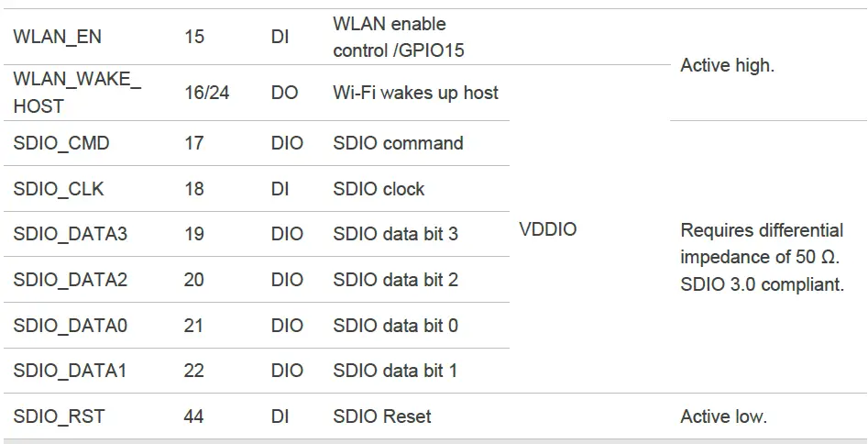
Task: Click pin number 16/24
Action: [206, 93]
